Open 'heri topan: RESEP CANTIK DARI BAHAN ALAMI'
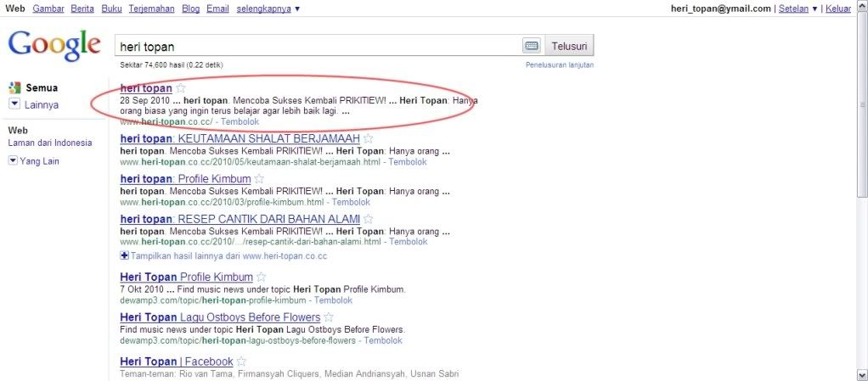The image size is (868, 381). [x=240, y=219]
